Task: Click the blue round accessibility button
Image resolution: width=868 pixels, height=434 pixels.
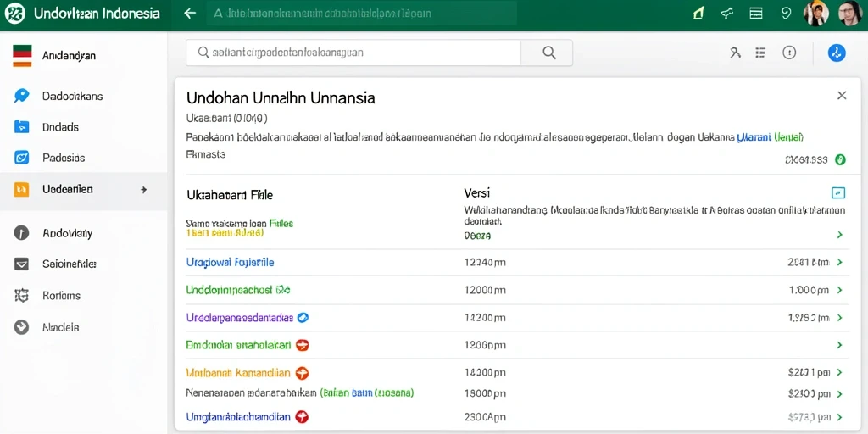Action: tap(837, 53)
